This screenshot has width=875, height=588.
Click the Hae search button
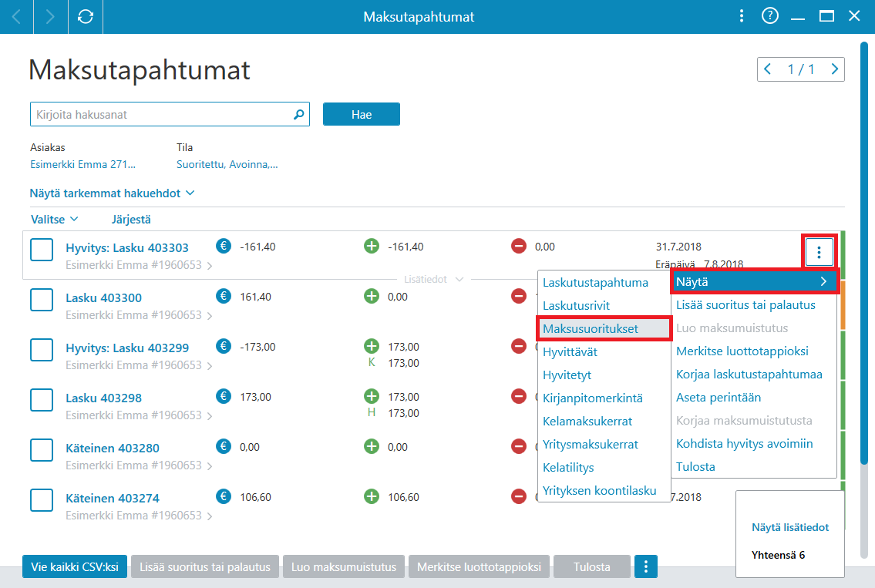point(361,114)
